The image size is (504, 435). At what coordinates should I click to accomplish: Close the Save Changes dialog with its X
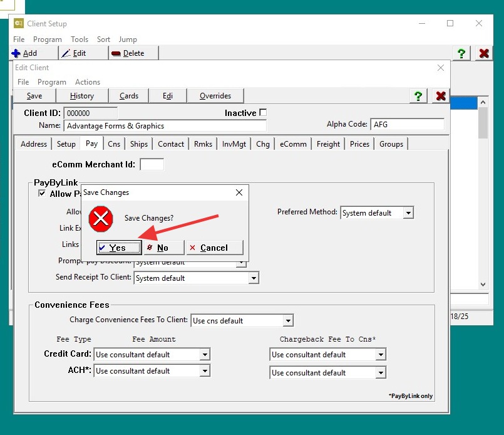[239, 192]
